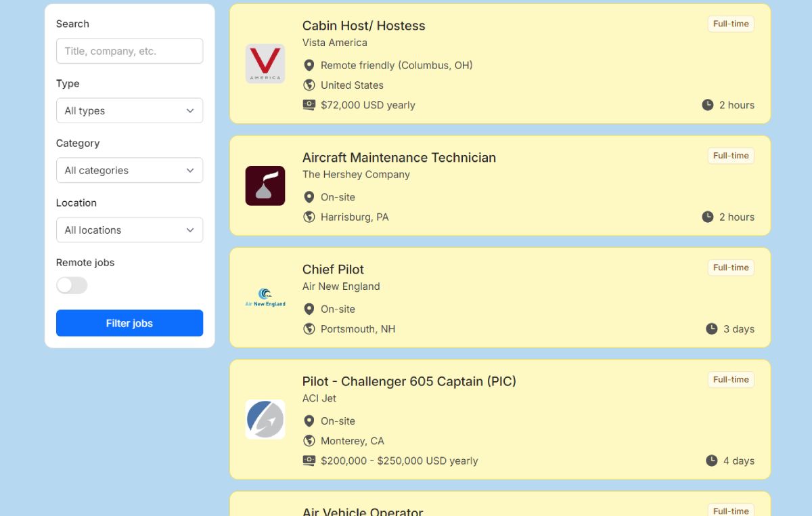Focus the Title, company search field
The height and width of the screenshot is (516, 812).
[x=129, y=51]
